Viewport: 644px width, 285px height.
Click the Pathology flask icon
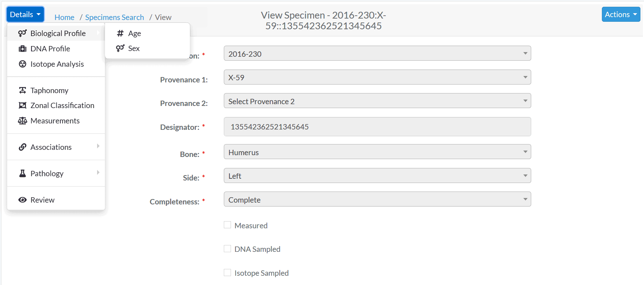[22, 173]
